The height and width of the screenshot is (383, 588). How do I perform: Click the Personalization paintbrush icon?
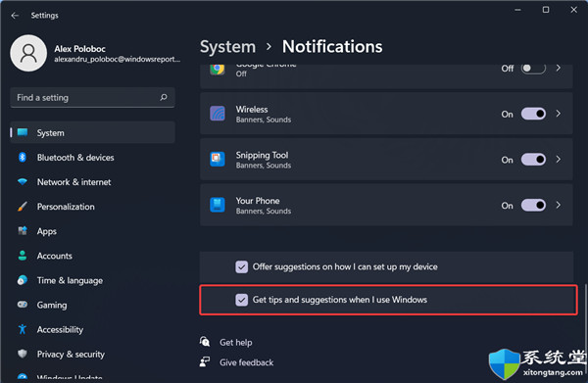pyautogui.click(x=23, y=207)
